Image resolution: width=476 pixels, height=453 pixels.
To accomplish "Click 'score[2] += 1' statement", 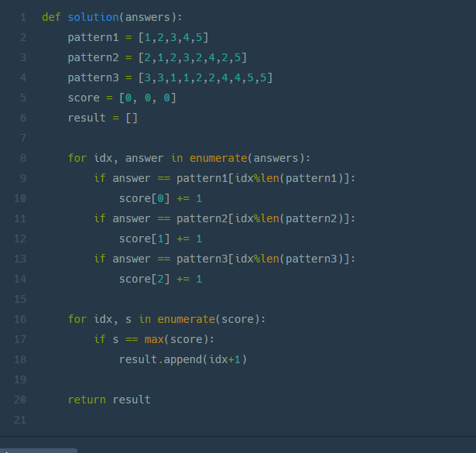I will click(x=160, y=279).
